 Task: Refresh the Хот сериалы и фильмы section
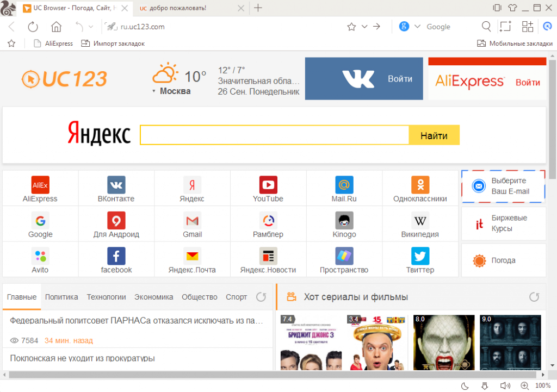[534, 297]
